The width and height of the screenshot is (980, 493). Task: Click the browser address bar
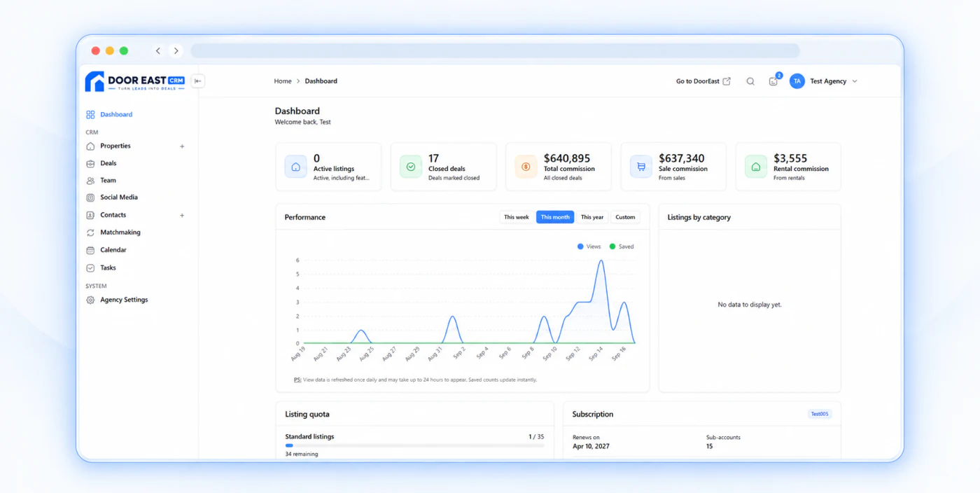[x=495, y=50]
